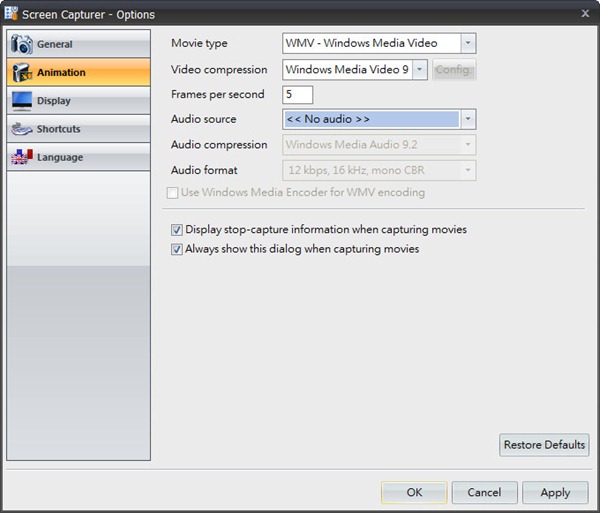This screenshot has width=600, height=513.
Task: Switch to the General tab
Action: tap(78, 44)
